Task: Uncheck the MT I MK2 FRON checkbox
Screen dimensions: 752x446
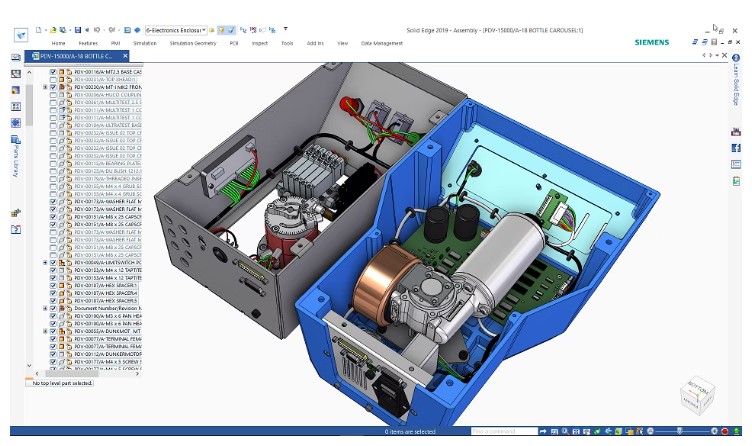Action: (53, 87)
